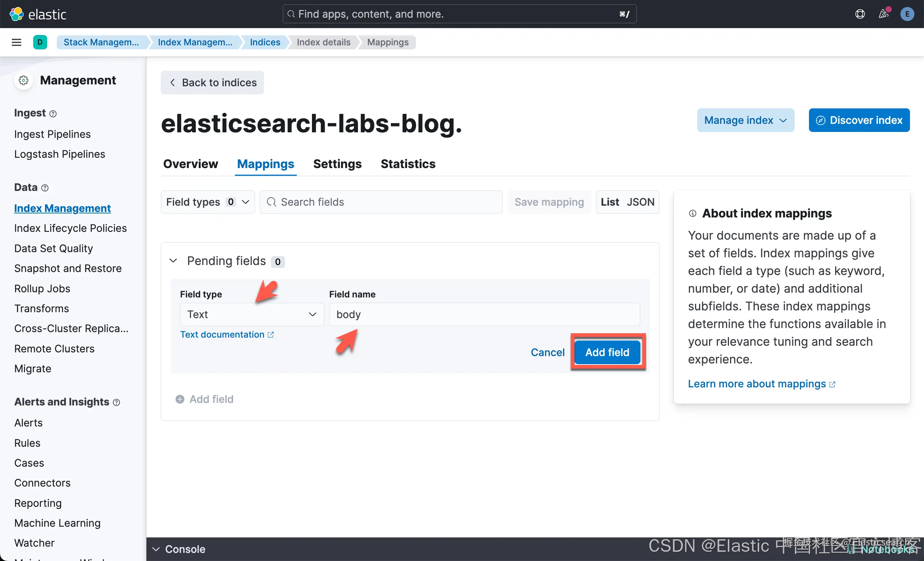Switch mappings view to List

tap(610, 202)
